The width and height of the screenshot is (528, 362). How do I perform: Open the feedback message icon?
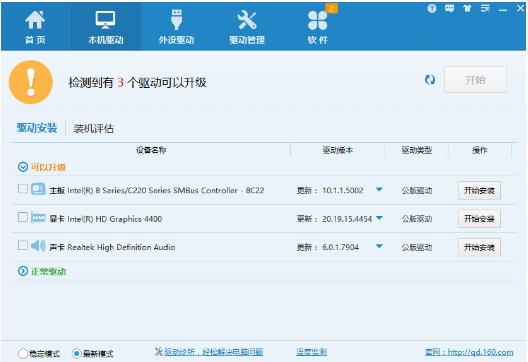click(x=449, y=8)
